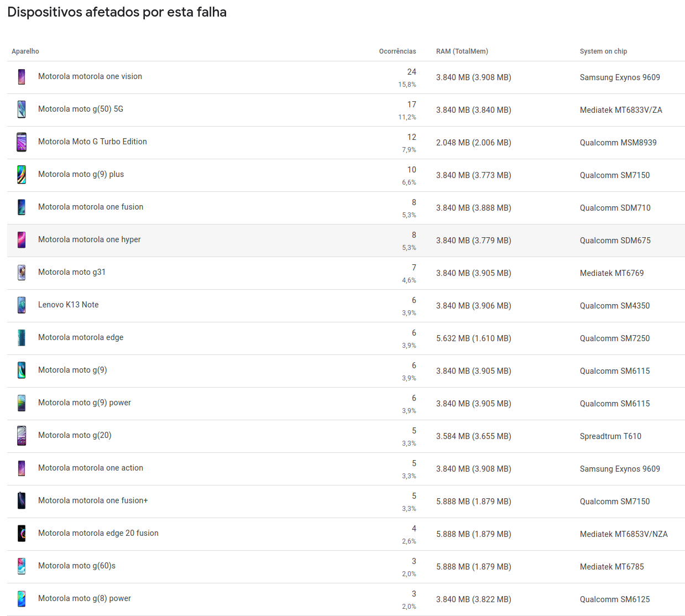Open the Motorola motorola one vision device page
This screenshot has width=685, height=616.
(x=90, y=76)
